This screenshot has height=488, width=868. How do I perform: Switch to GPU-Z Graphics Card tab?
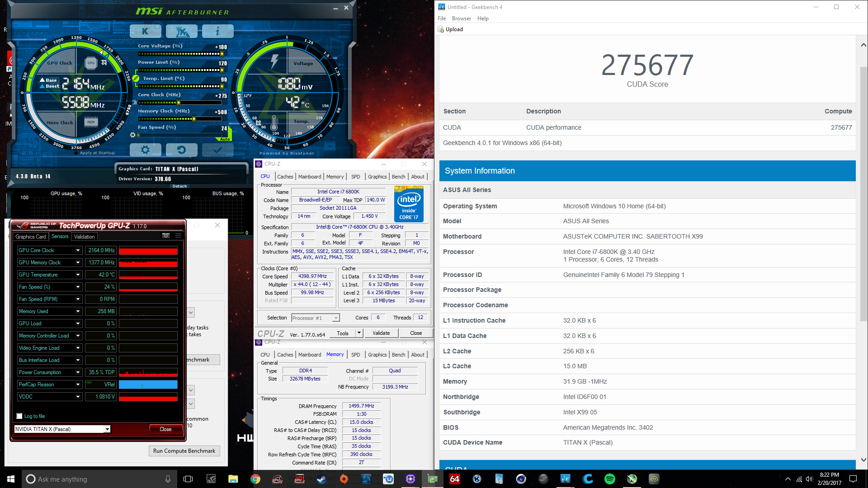(31, 237)
